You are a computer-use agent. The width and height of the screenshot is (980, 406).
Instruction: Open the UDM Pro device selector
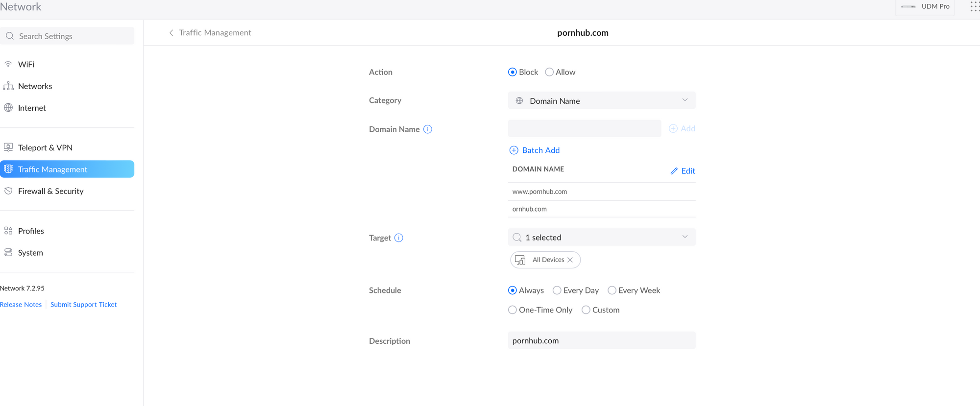tap(925, 7)
